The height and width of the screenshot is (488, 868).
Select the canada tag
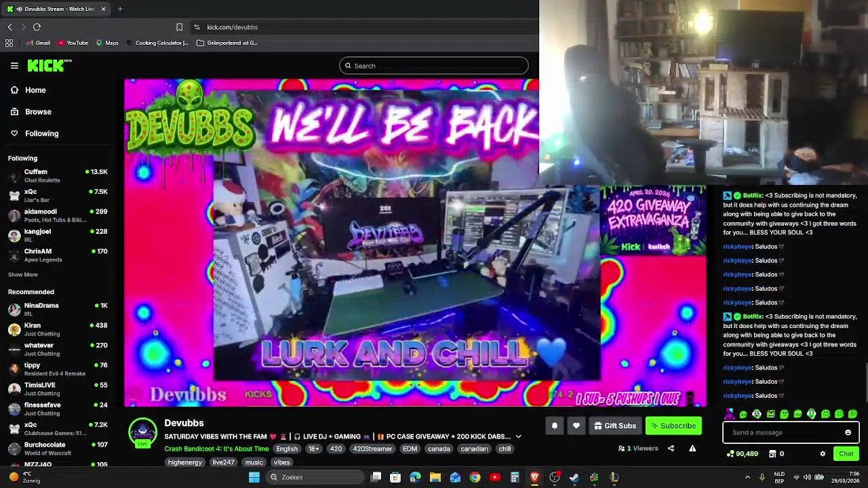point(439,449)
